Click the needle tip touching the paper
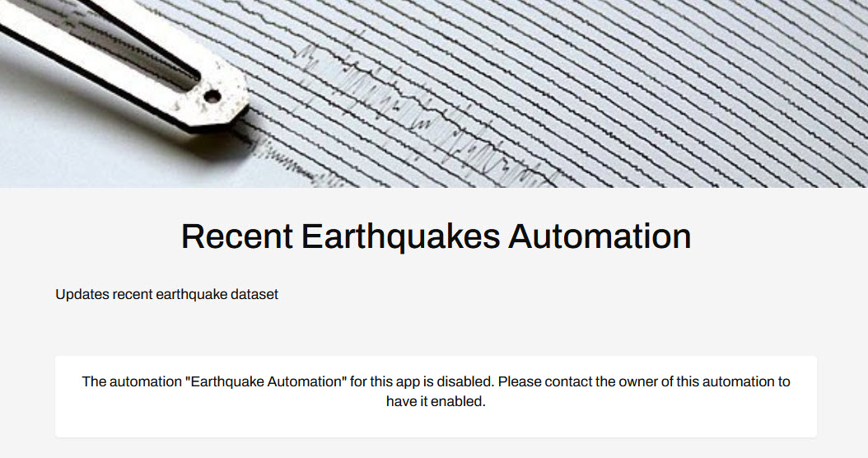Image resolution: width=868 pixels, height=458 pixels. click(239, 124)
